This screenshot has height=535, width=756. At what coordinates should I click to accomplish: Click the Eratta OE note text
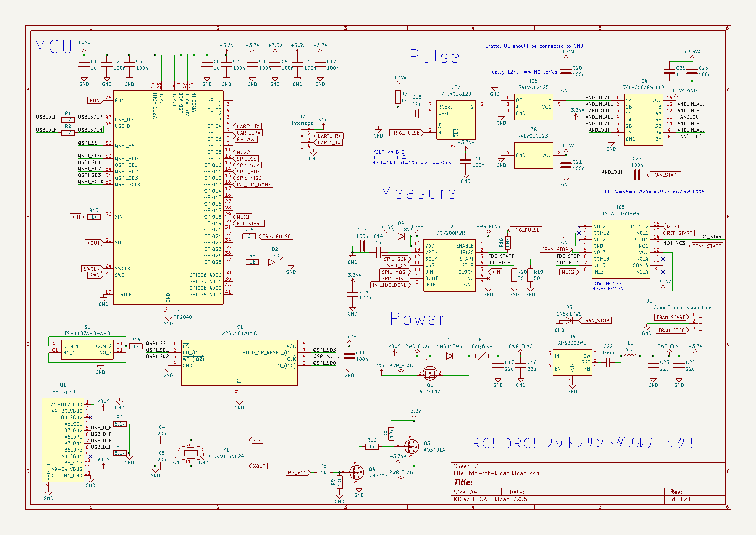pyautogui.click(x=534, y=46)
